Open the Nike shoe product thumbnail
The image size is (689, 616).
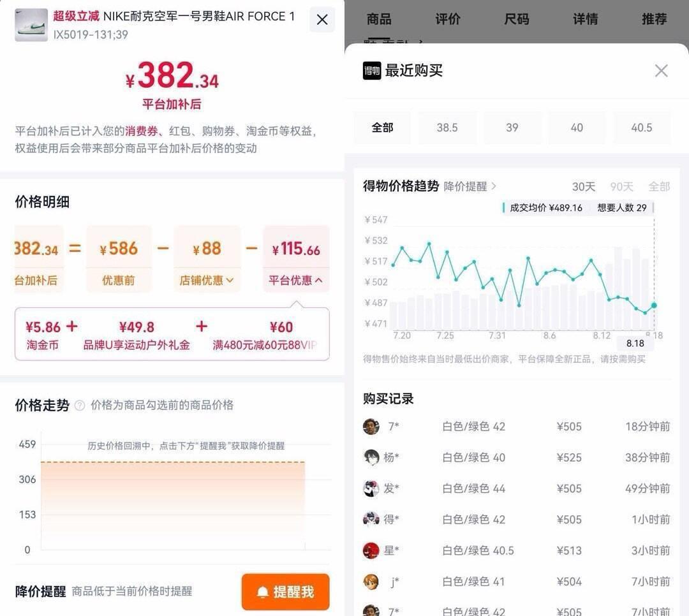pyautogui.click(x=31, y=25)
